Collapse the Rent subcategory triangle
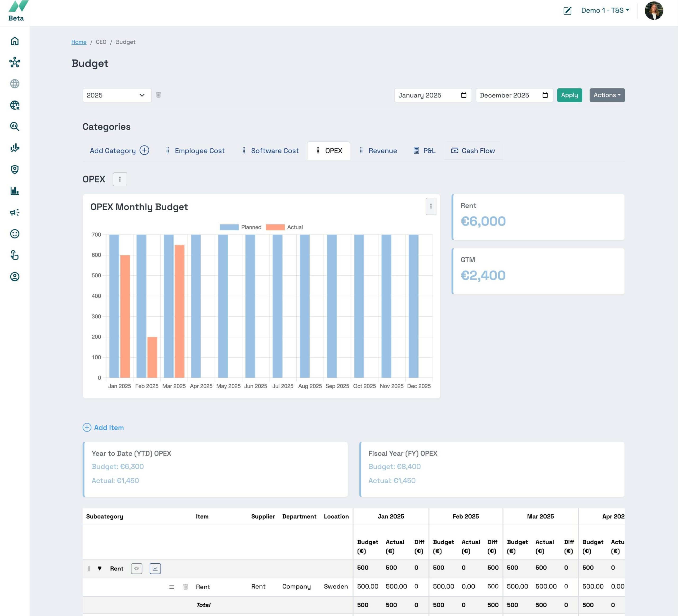 point(100,568)
